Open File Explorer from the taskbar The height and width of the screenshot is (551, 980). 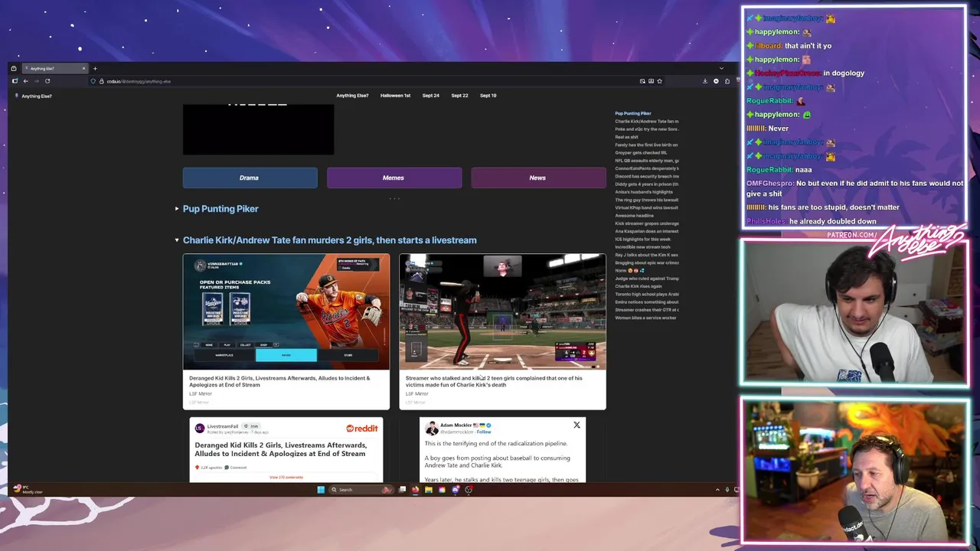[x=429, y=490]
